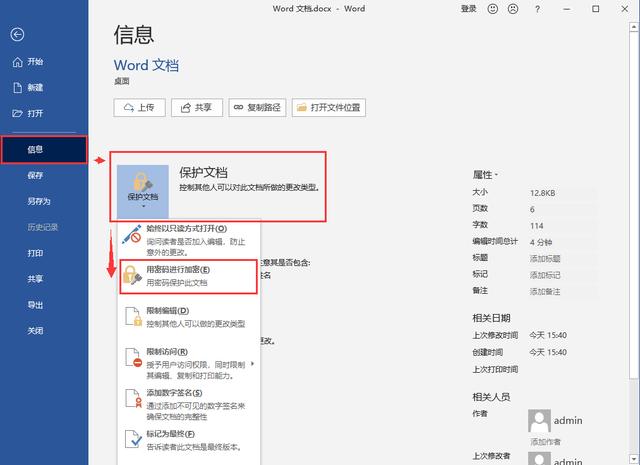Click the 上次修改时间 今天 15:40 value
This screenshot has width=640, height=465.
[x=548, y=336]
